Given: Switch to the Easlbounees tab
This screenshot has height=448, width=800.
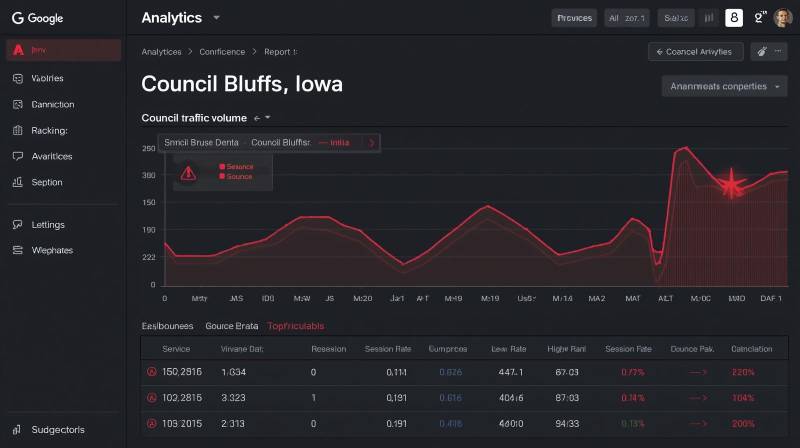Looking at the screenshot, I should pos(168,326).
